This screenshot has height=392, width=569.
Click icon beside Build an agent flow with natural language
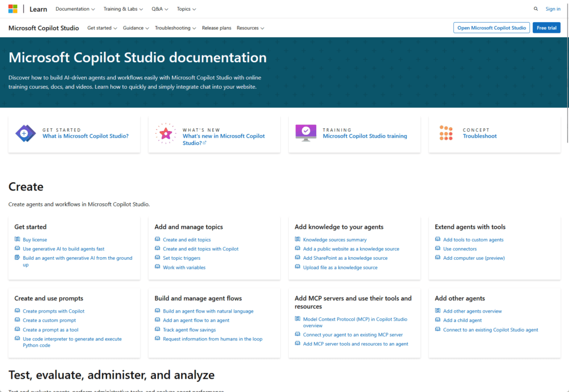(157, 310)
